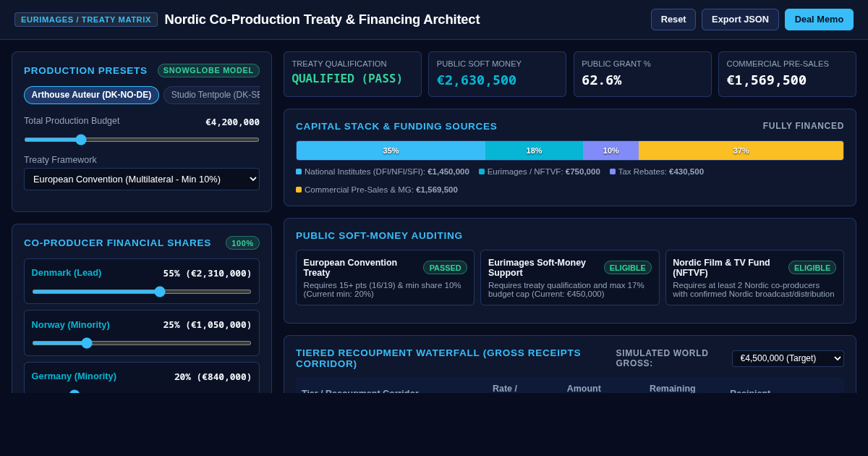The width and height of the screenshot is (868, 456).
Task: Click the ELIGIBLE badge on Eurimages Soft-Money Support
Action: pos(628,268)
